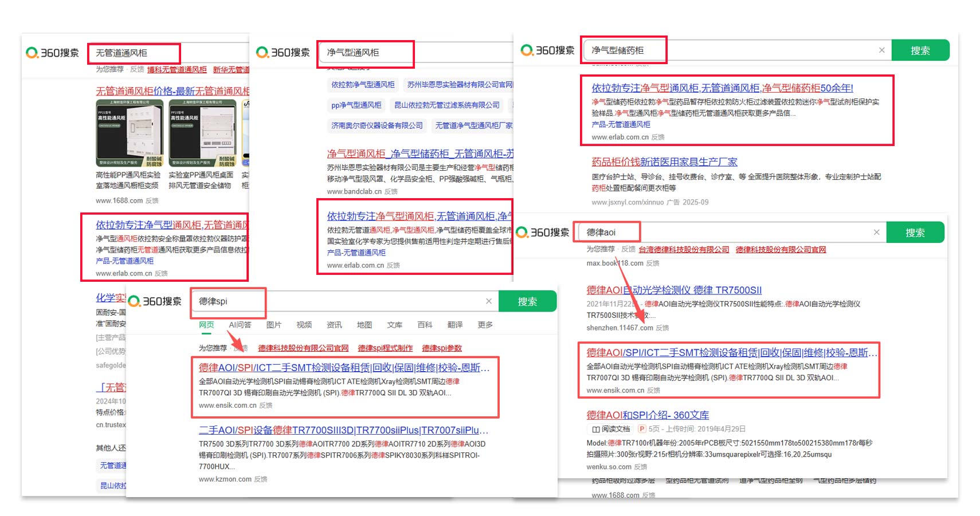980x516 pixels.
Task: Clear the 德律aoi query using the X icon
Action: click(876, 232)
